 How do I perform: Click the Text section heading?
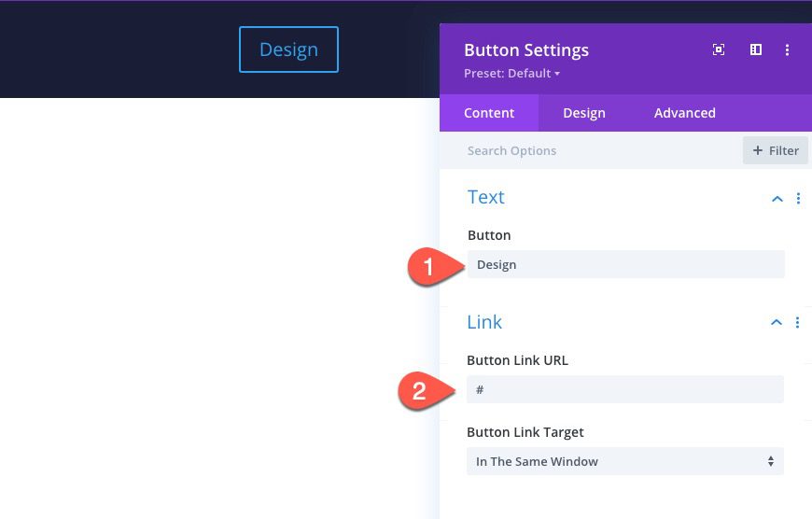click(x=485, y=197)
